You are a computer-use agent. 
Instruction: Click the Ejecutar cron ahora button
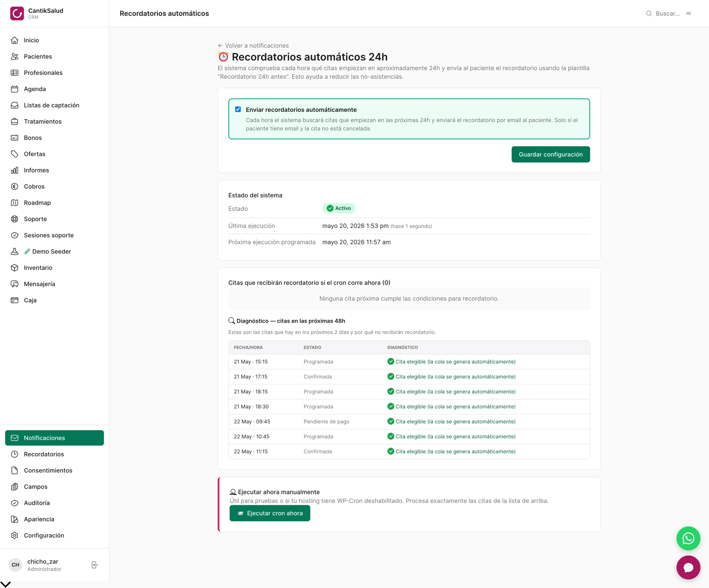270,513
